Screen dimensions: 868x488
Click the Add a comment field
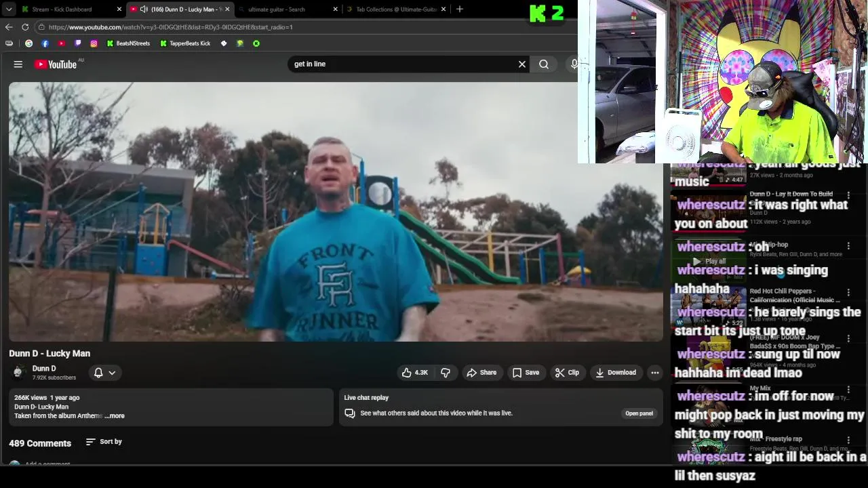pyautogui.click(x=47, y=464)
